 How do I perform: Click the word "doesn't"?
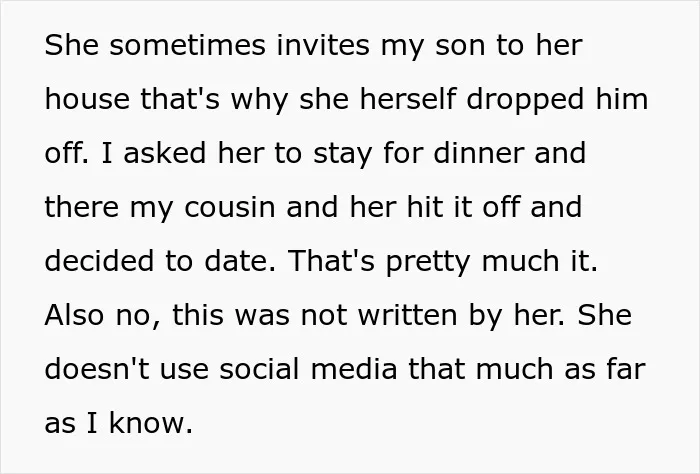pos(97,369)
